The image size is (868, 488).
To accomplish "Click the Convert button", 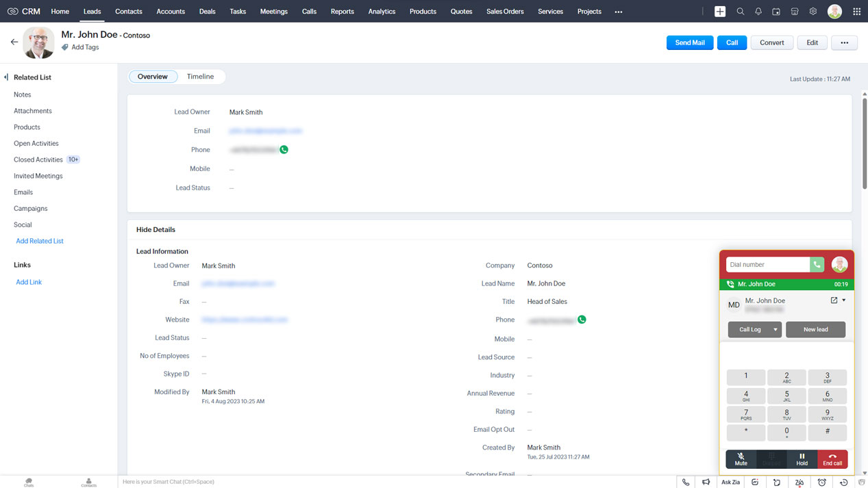I will point(771,42).
